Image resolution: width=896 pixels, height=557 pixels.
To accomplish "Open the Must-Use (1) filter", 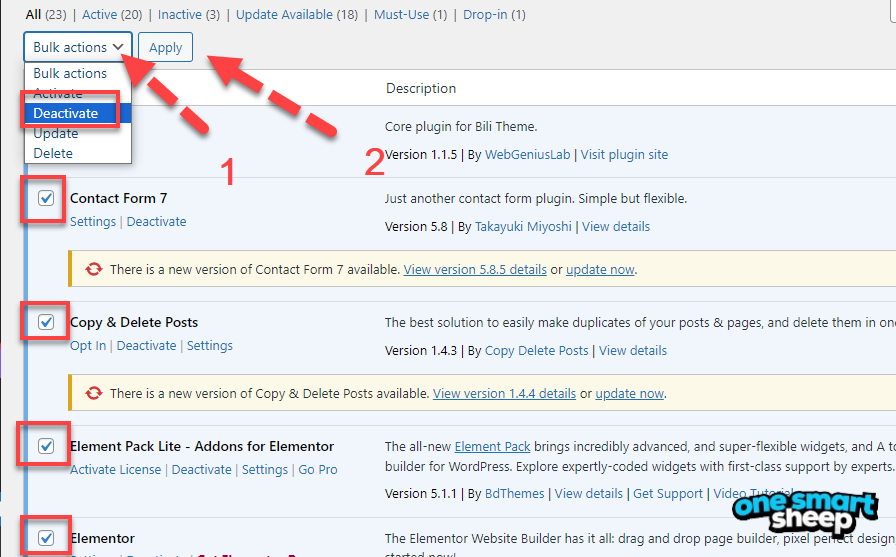I will pyautogui.click(x=410, y=14).
